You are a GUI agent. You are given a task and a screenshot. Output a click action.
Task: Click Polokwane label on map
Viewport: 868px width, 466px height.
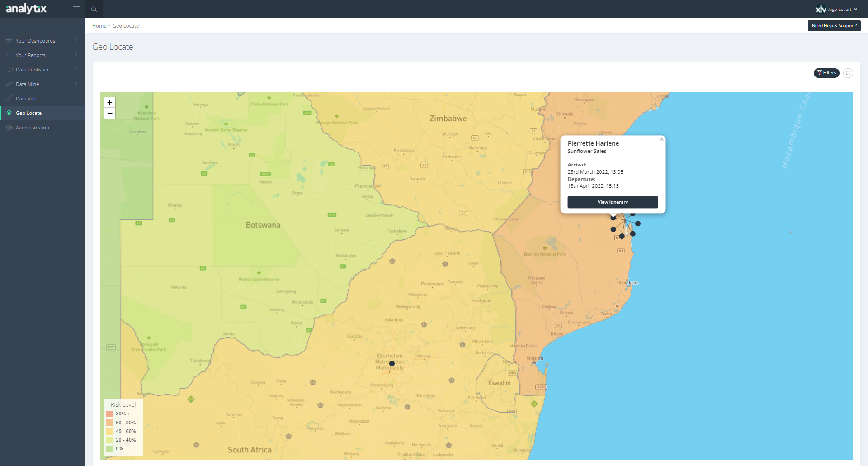[432, 284]
